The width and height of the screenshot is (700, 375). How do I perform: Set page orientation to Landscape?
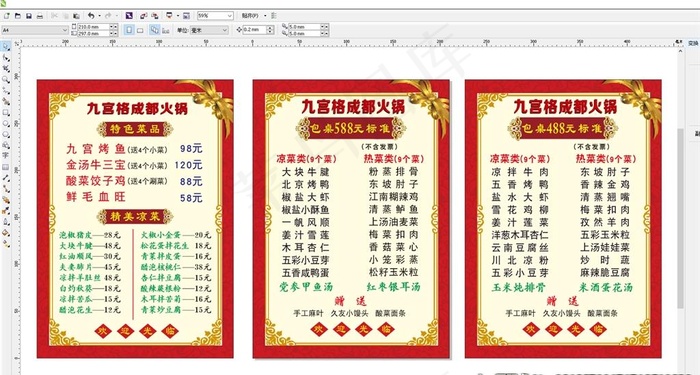point(140,30)
